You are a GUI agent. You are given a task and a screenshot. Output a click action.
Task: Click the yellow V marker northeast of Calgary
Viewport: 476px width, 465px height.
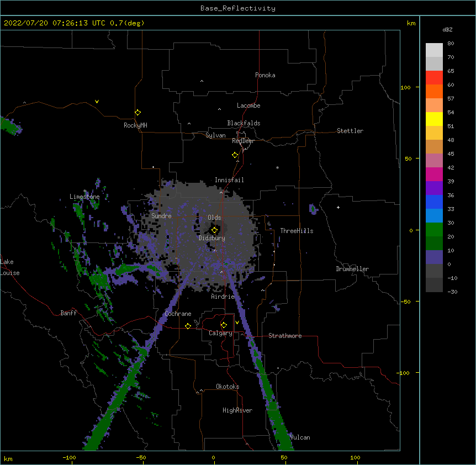(237, 323)
